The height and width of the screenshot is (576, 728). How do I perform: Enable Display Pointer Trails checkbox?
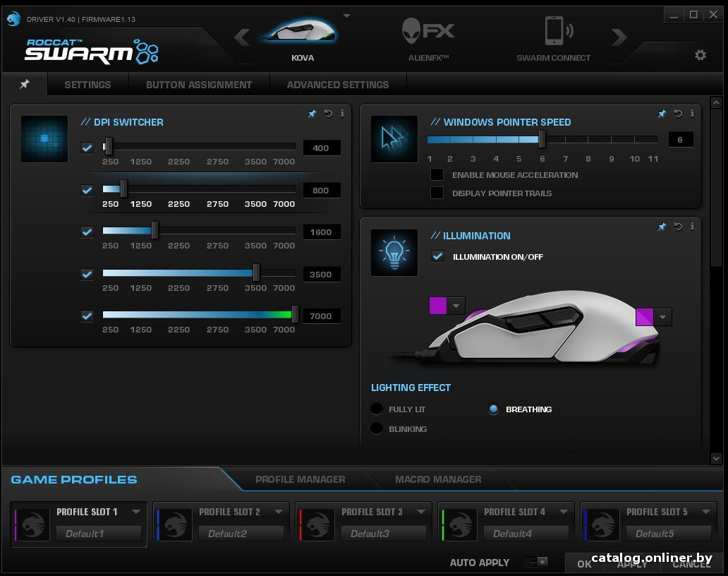(x=437, y=193)
